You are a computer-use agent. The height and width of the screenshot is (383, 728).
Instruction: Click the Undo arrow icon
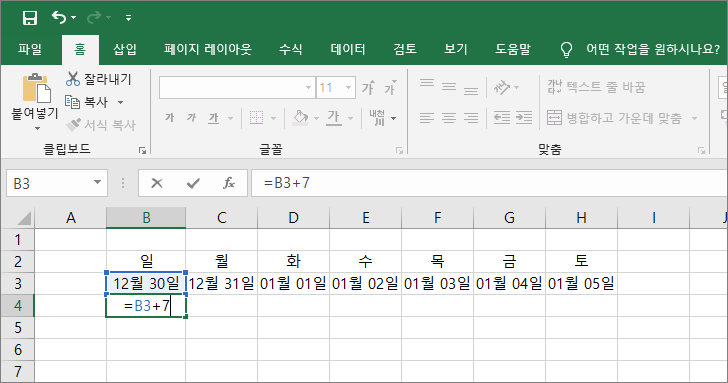pos(59,18)
